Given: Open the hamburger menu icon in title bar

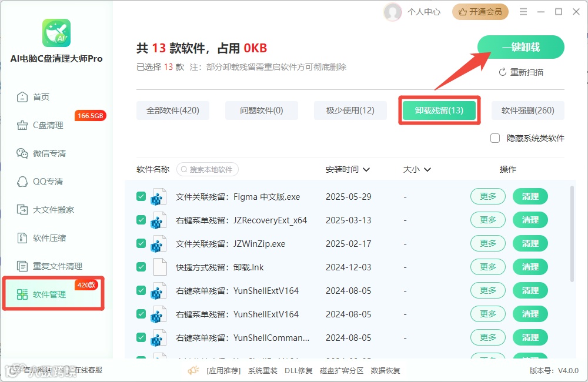Looking at the screenshot, I should [523, 12].
